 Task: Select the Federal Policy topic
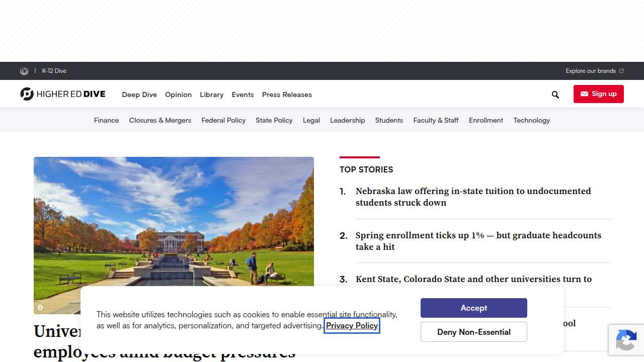(x=223, y=120)
